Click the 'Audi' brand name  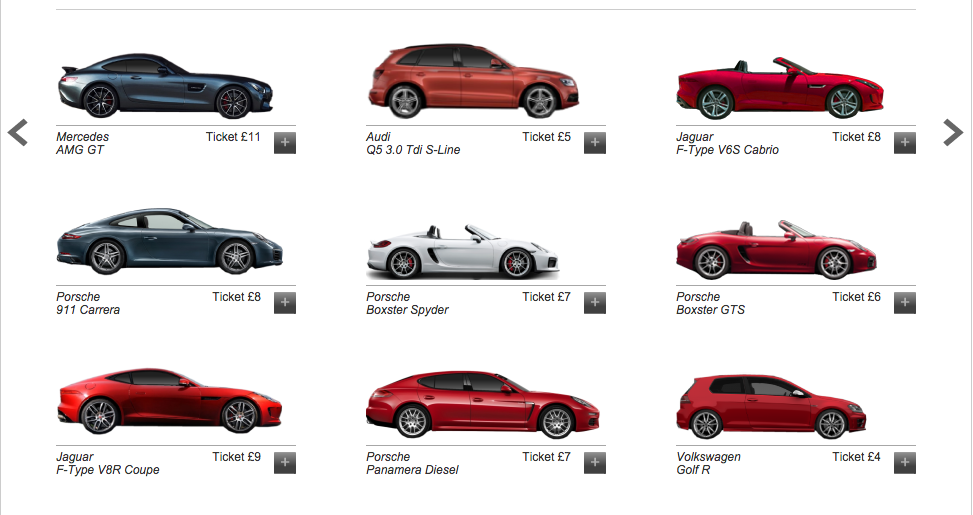pyautogui.click(x=379, y=137)
